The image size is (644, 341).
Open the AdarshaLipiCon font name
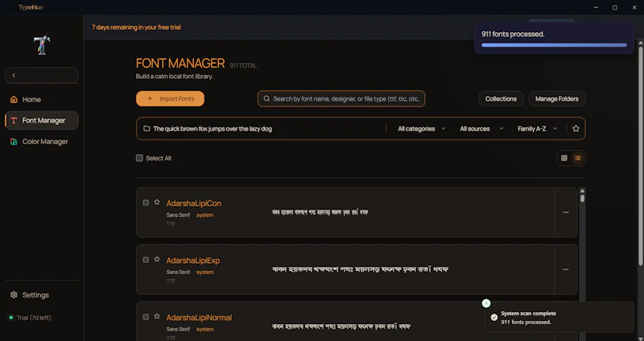pyautogui.click(x=193, y=203)
